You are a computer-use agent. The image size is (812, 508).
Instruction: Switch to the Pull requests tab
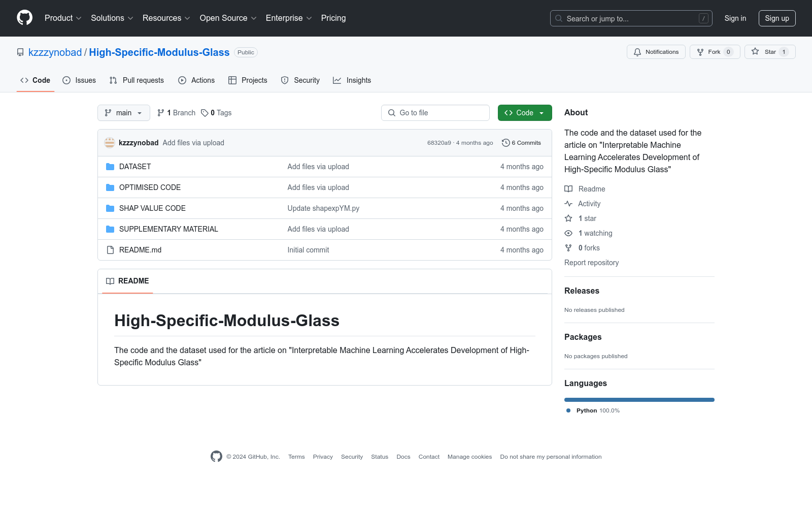click(x=137, y=80)
